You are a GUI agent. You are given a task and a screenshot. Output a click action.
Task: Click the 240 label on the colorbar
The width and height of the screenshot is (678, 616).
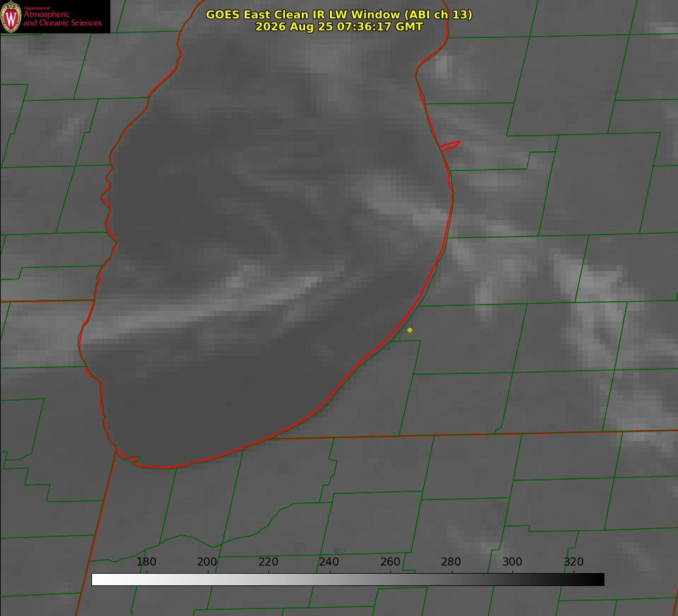[329, 561]
